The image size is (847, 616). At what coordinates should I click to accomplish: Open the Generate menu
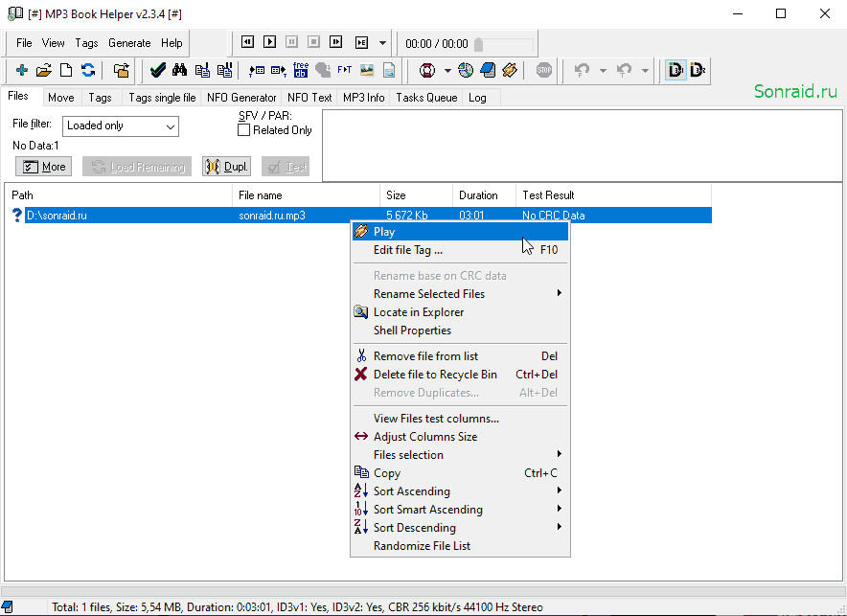(129, 43)
